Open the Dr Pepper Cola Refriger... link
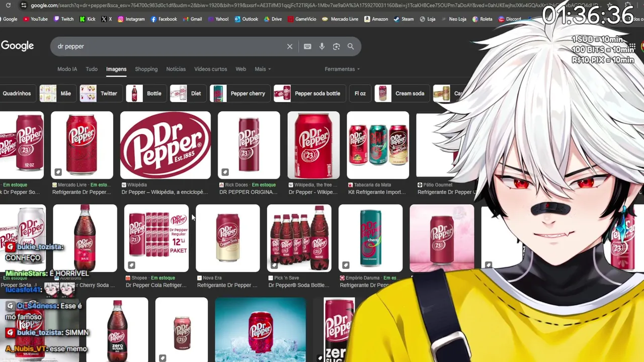This screenshot has height=362, width=644. coord(155,285)
